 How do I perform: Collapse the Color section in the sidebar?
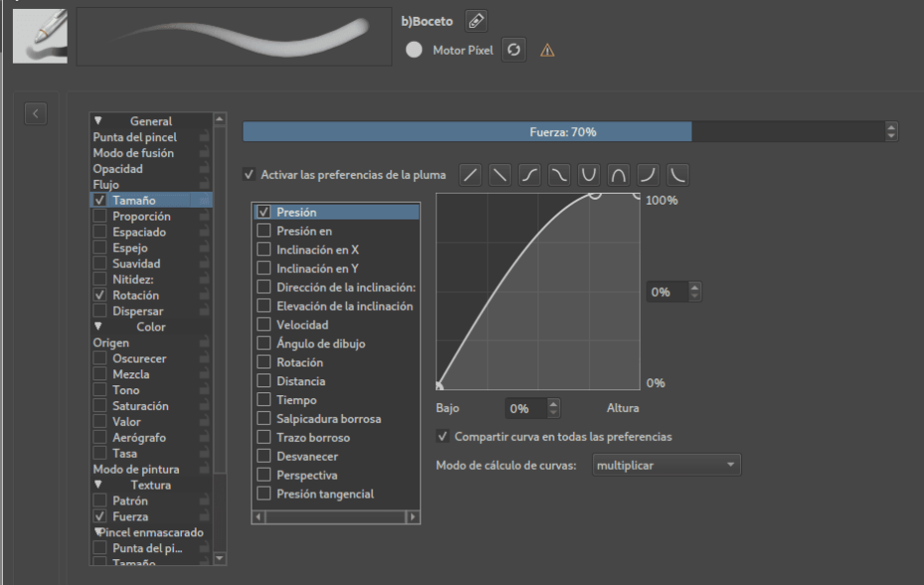click(96, 327)
